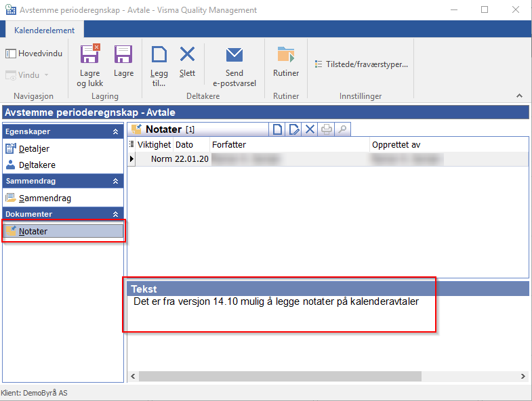Open the Vindu dropdown
The image size is (532, 401).
click(27, 75)
